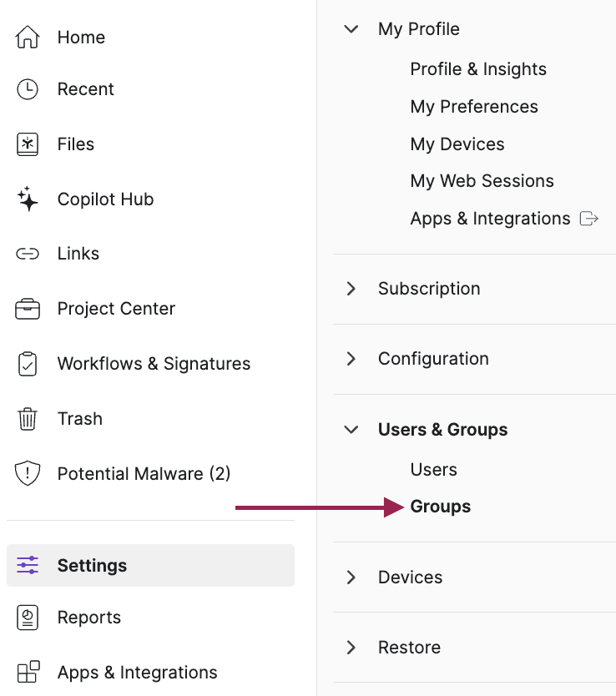Click the Trash bin icon
Image resolution: width=616 pixels, height=696 pixels.
pos(28,419)
